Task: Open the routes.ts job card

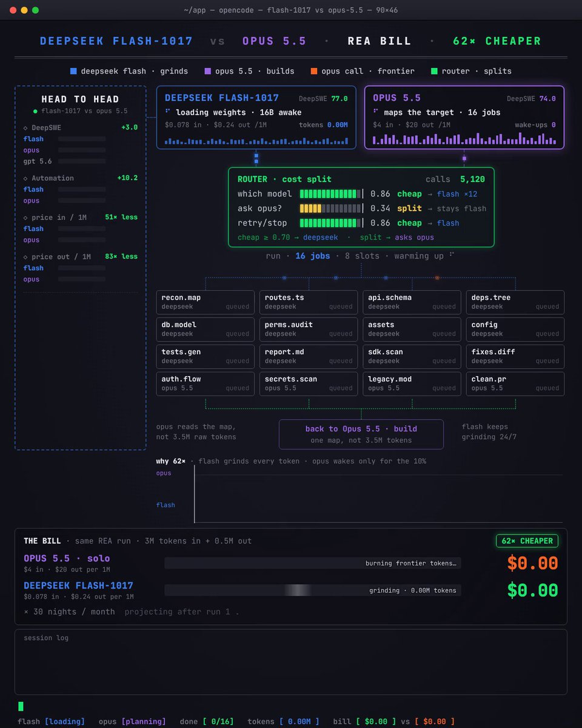Action: (x=309, y=302)
